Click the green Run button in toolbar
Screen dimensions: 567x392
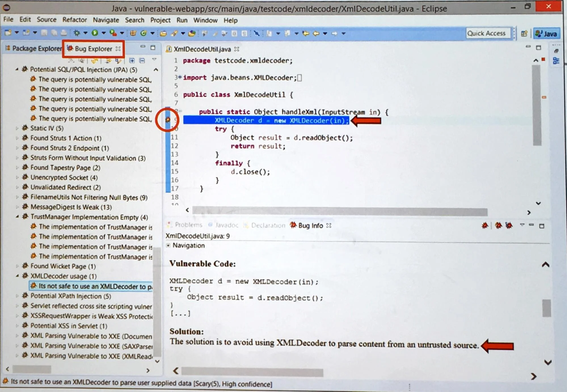click(x=95, y=33)
